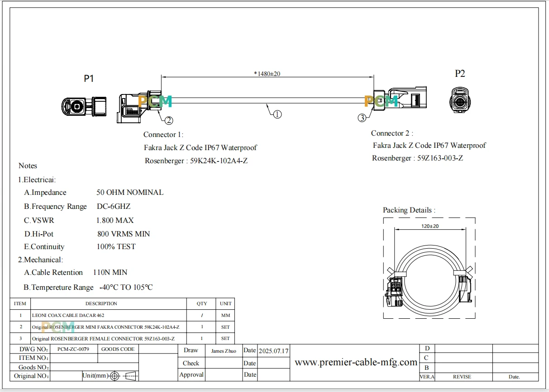The height and width of the screenshot is (392, 549).
Task: Click the James Zhuo draw name cell
Action: (x=224, y=351)
